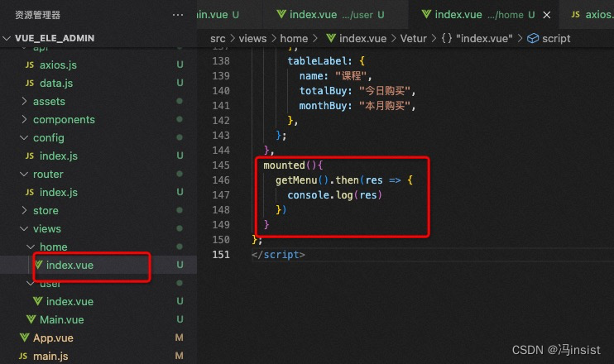Click console.log(res) on line 147
Screen dimensions: 614x364
coord(335,195)
